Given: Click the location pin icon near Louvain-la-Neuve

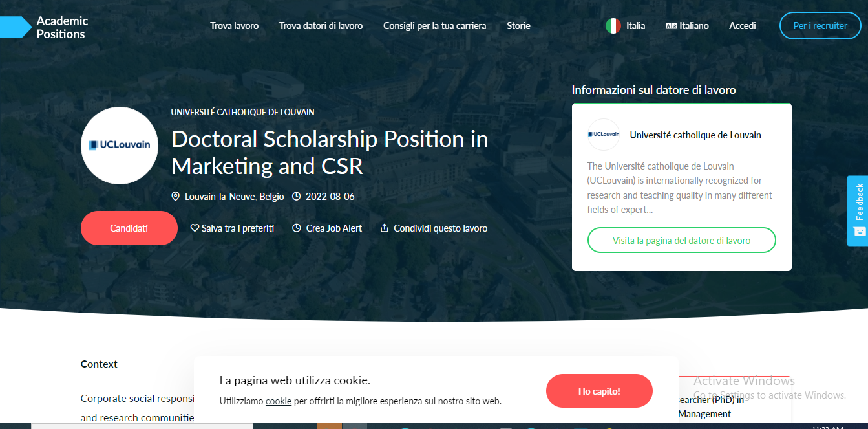Looking at the screenshot, I should point(175,196).
